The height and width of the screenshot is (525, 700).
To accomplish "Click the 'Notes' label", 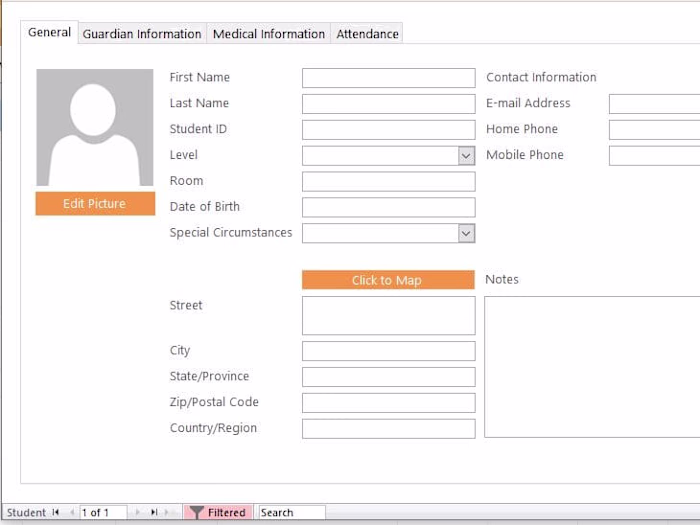I will coord(502,279).
